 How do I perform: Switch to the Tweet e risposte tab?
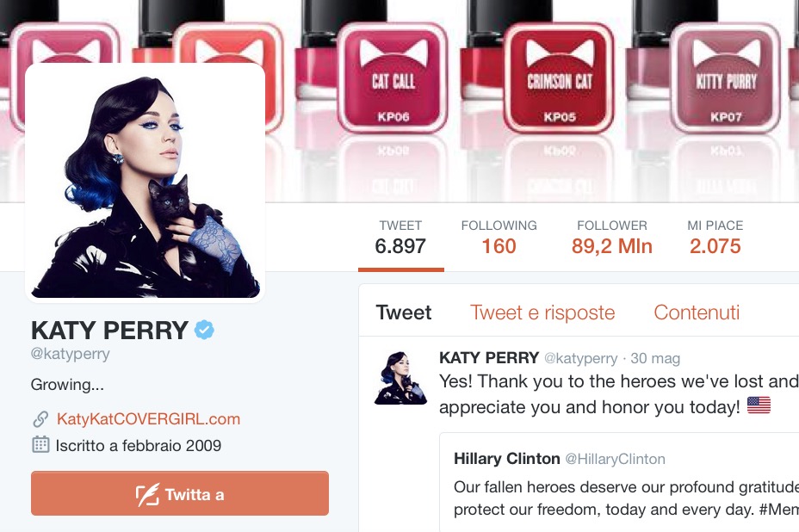point(542,312)
